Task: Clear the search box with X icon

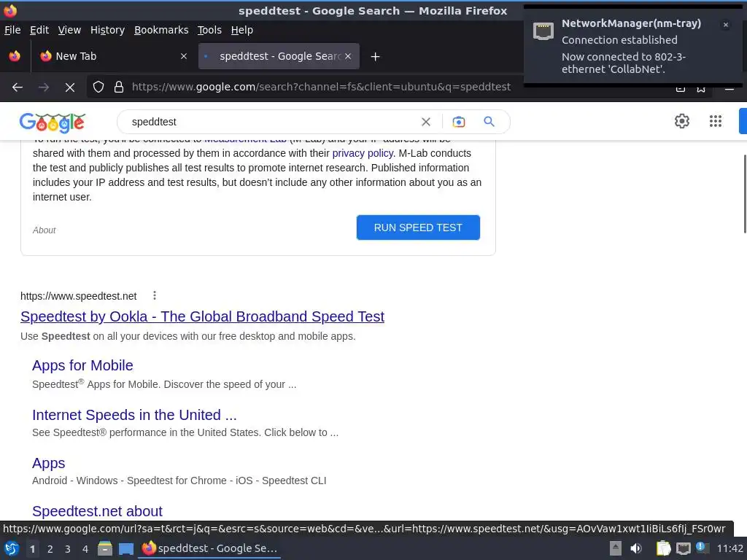Action: (x=426, y=122)
